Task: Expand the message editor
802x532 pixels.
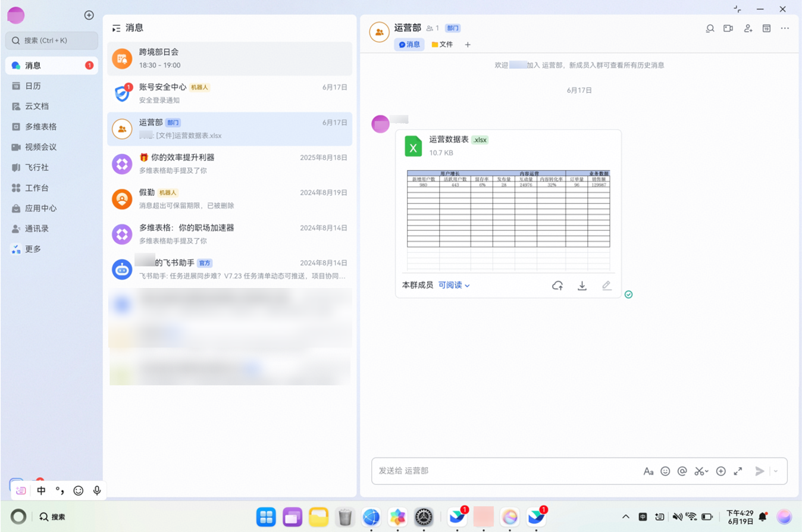Action: click(738, 471)
